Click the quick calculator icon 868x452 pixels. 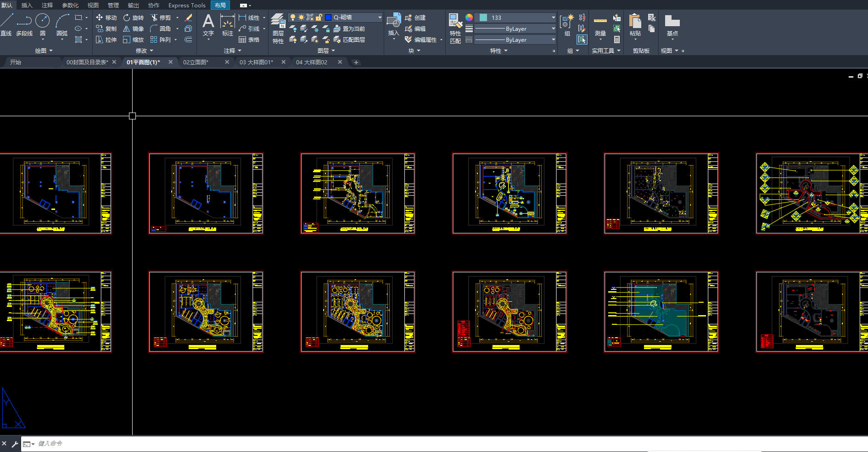click(617, 40)
